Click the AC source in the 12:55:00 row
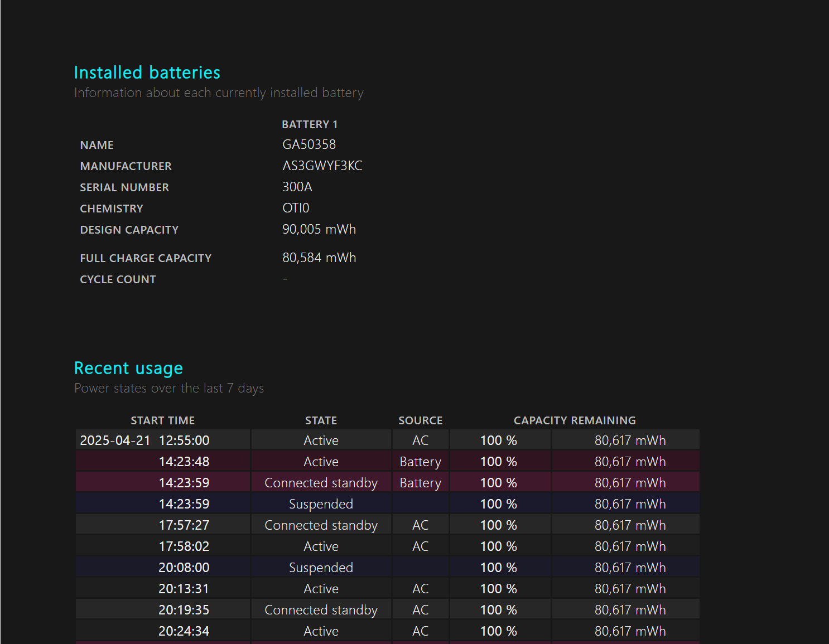 pos(421,440)
